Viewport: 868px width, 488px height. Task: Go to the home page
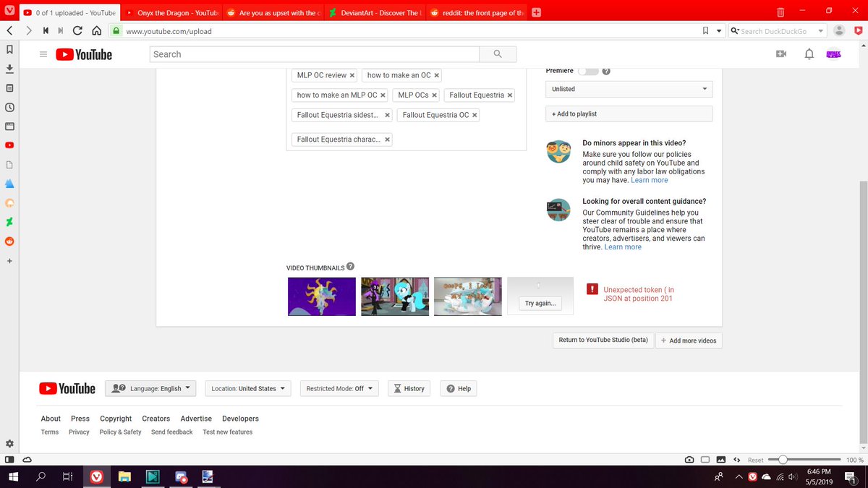(x=95, y=31)
